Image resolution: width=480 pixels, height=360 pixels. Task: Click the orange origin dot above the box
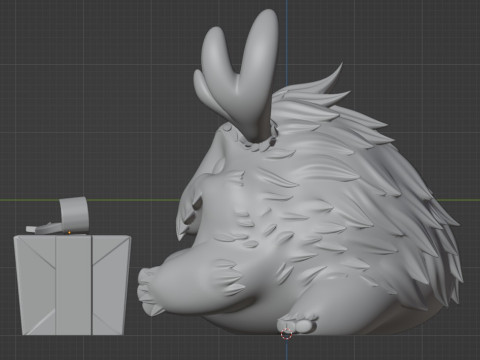[x=69, y=232]
